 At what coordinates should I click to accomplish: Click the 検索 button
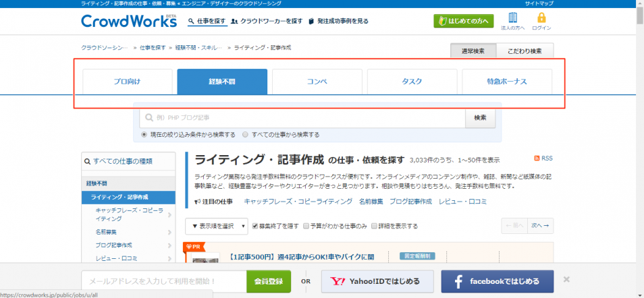480,118
